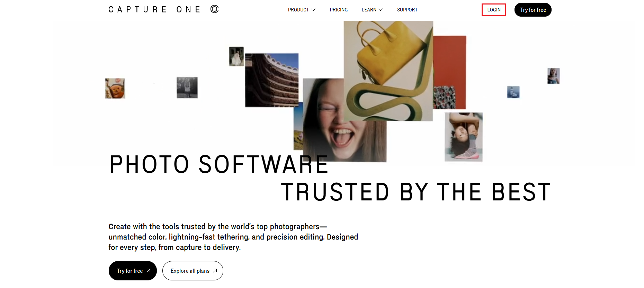Open the PRICING menu item
Screen dimensions: 644x288
(x=339, y=10)
